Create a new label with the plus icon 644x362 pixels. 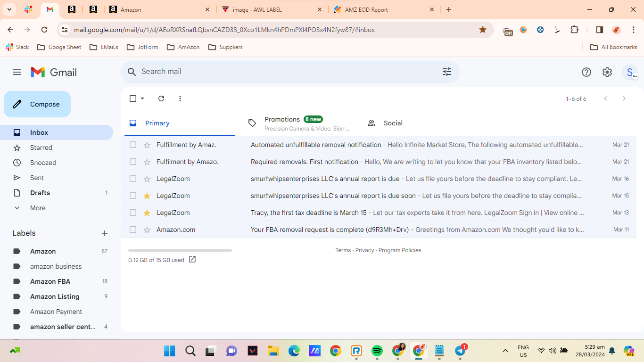click(105, 233)
